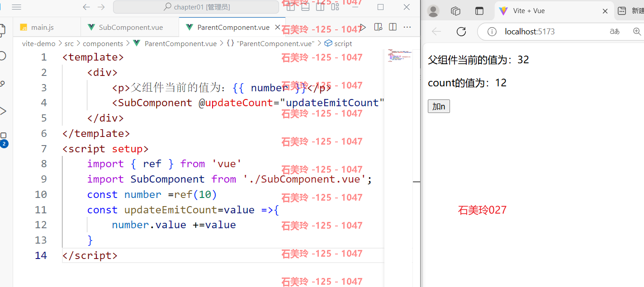
Task: Open preview to the side icon
Action: tap(378, 27)
